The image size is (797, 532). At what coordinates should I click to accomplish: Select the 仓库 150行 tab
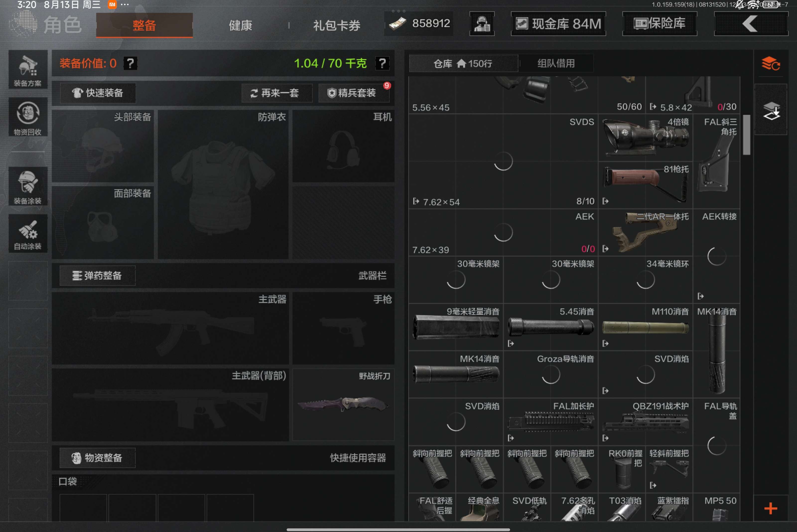(464, 64)
